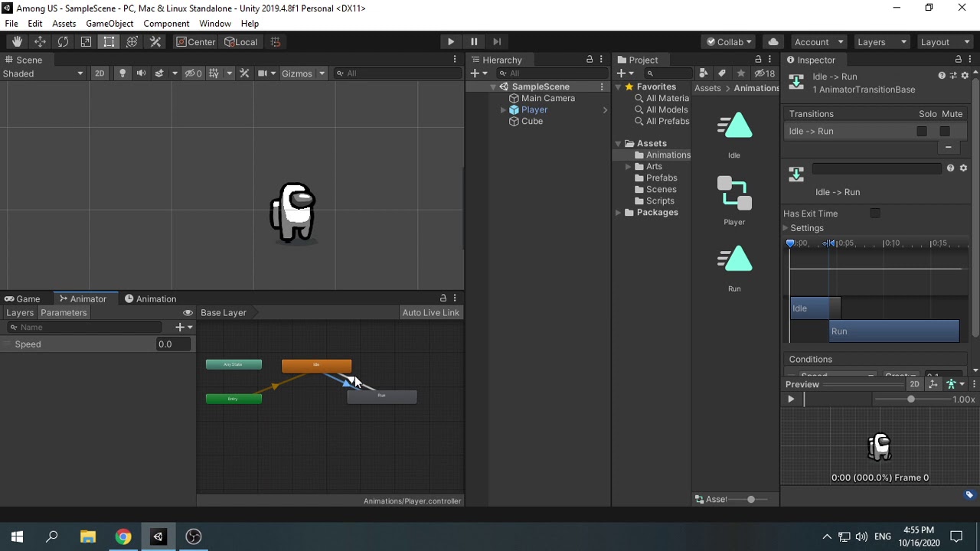This screenshot has width=980, height=551.
Task: Click Project favorite star icon
Action: (x=740, y=73)
